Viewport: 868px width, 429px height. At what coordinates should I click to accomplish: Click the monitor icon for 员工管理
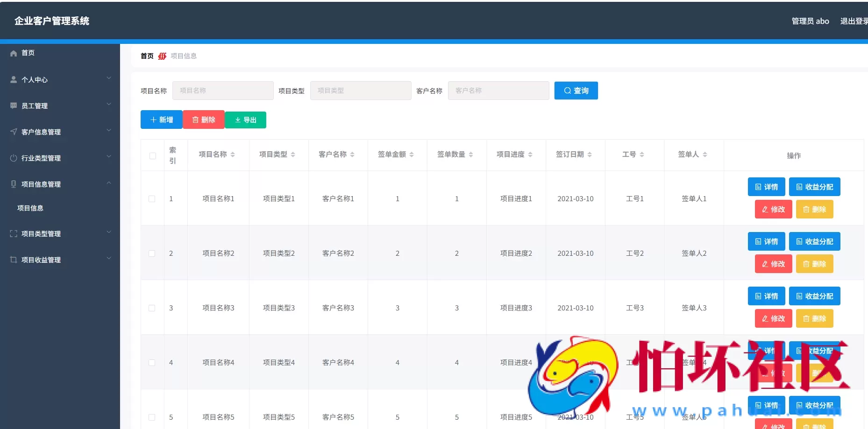13,105
